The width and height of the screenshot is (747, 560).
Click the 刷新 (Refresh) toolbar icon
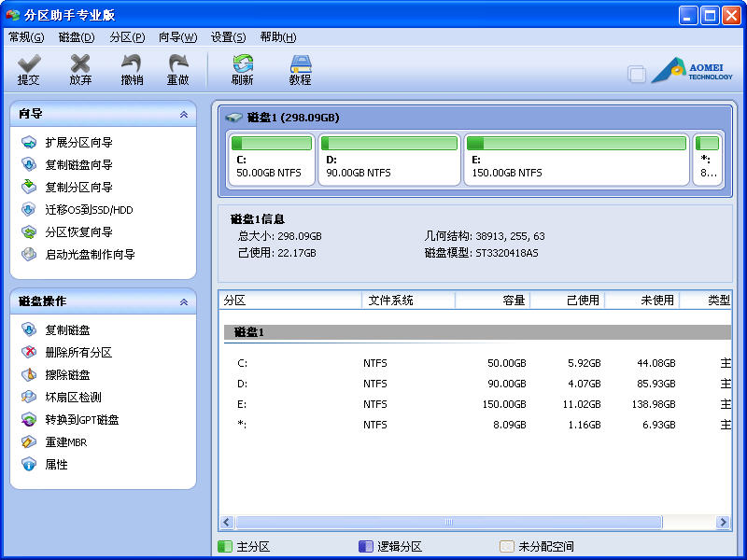[x=243, y=63]
